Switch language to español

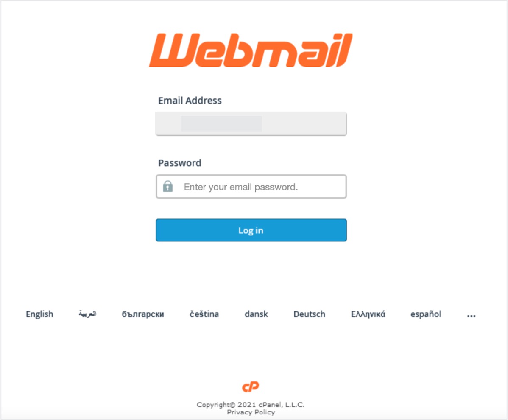click(x=426, y=314)
